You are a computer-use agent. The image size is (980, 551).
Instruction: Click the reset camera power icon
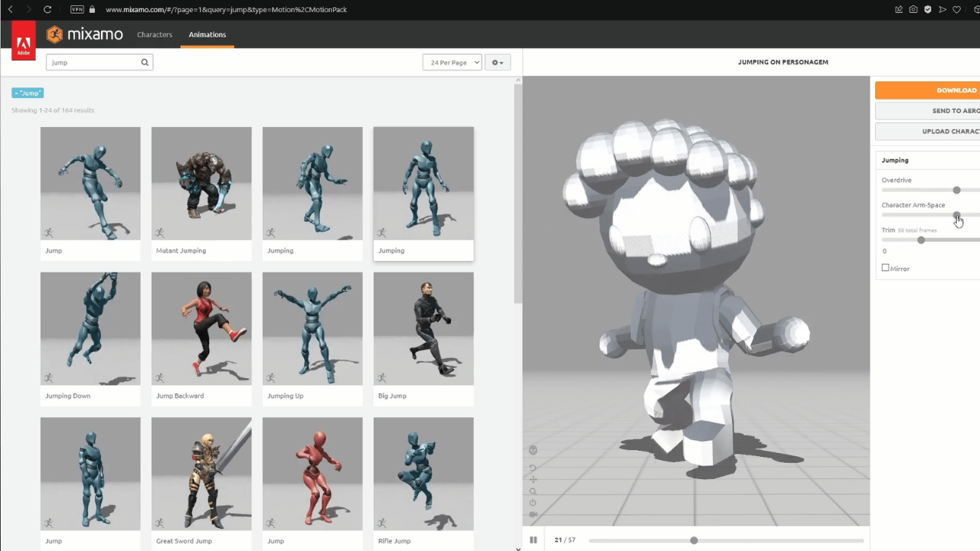pyautogui.click(x=533, y=503)
